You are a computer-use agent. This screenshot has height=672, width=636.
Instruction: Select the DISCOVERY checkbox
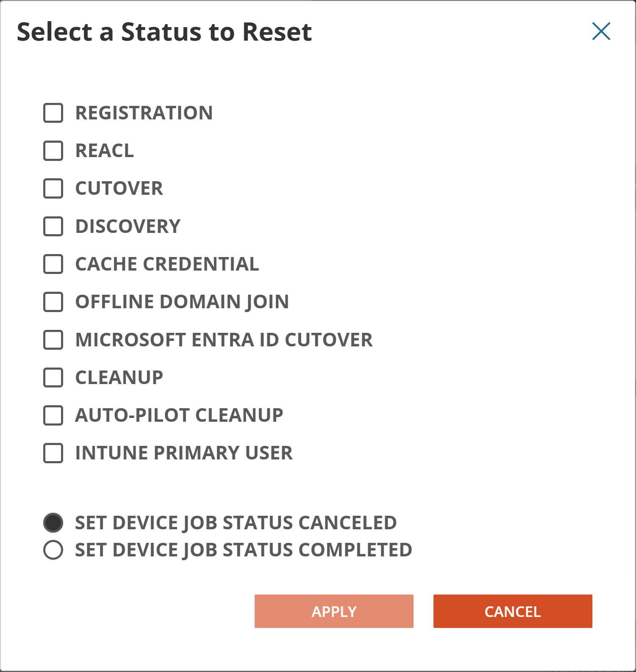(53, 226)
